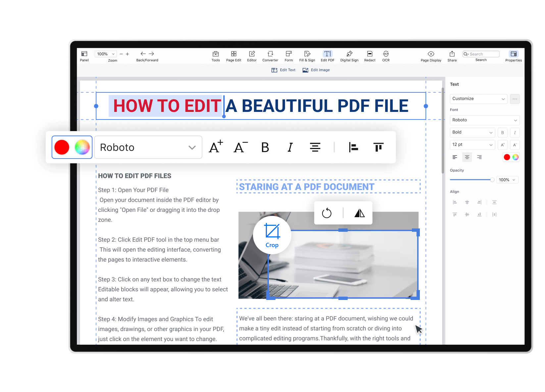Set center text alignment in Properties
545x392 pixels.
[x=467, y=157]
